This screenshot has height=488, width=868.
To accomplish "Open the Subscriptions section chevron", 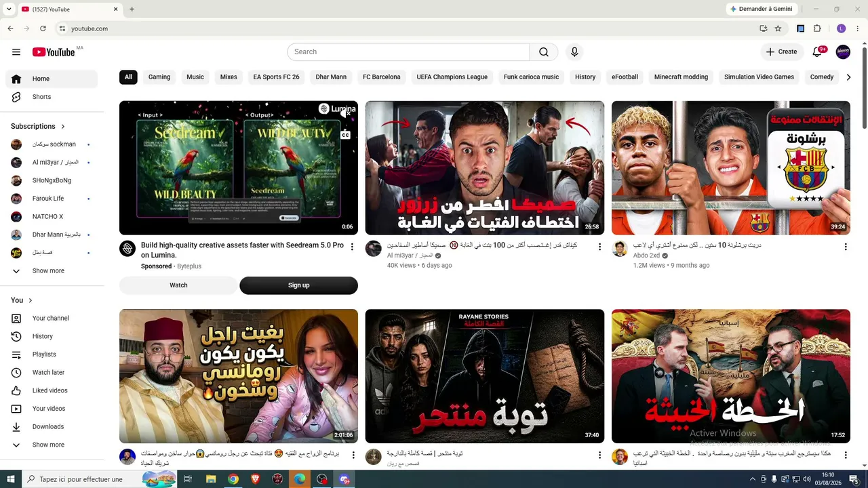I will [x=63, y=127].
